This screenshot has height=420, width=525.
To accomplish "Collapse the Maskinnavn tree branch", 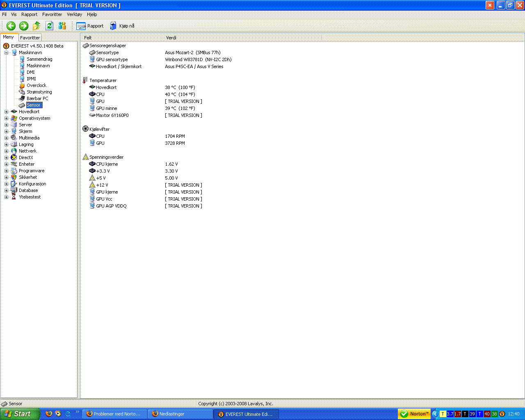I will (6, 52).
